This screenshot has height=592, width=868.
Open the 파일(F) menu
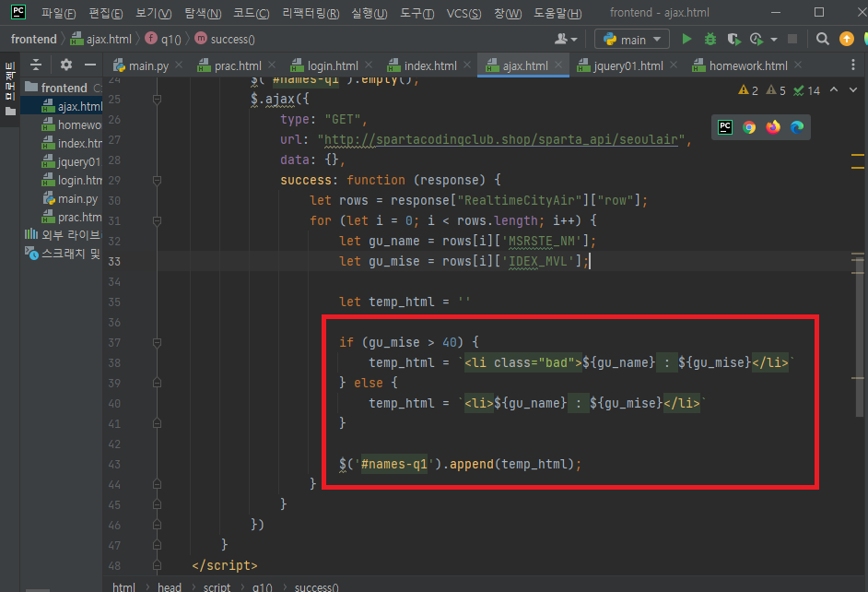pyautogui.click(x=59, y=13)
